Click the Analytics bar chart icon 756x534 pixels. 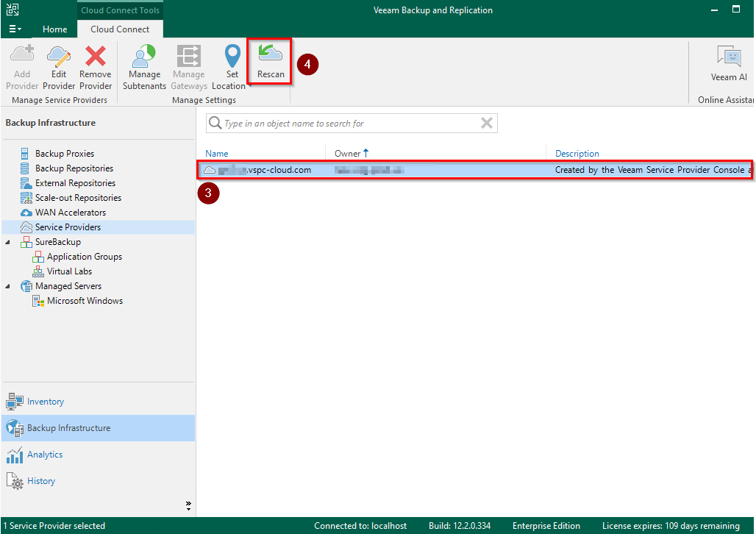point(15,455)
